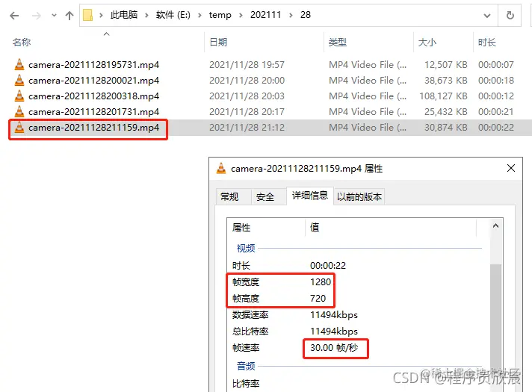Select file camera-20211128200318.mp4
Image resolution: width=532 pixels, height=392 pixels.
(93, 96)
